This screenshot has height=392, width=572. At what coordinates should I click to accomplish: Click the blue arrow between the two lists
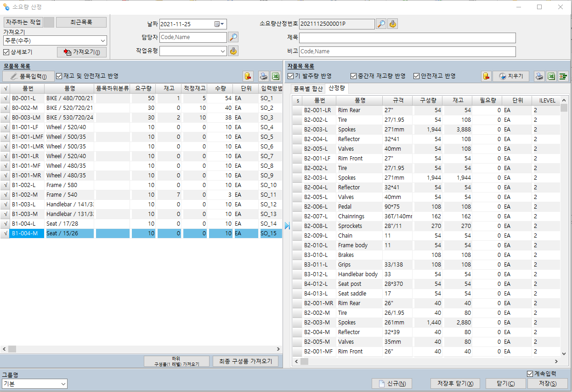288,226
